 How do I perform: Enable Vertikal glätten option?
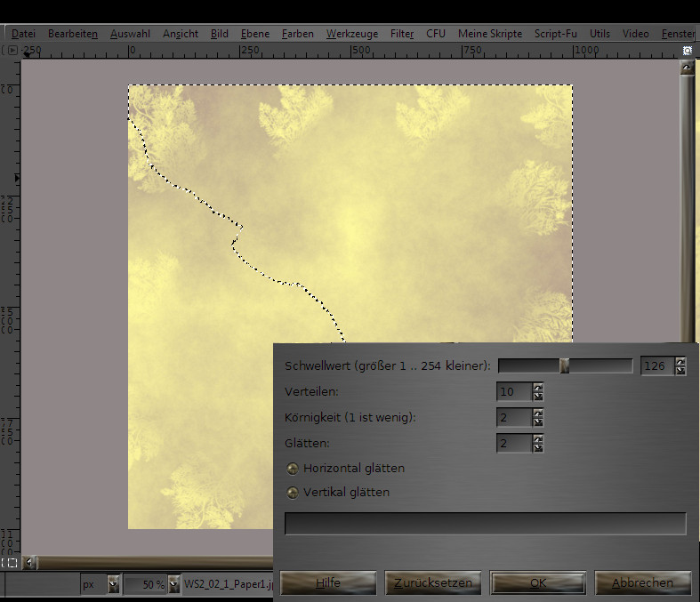293,493
